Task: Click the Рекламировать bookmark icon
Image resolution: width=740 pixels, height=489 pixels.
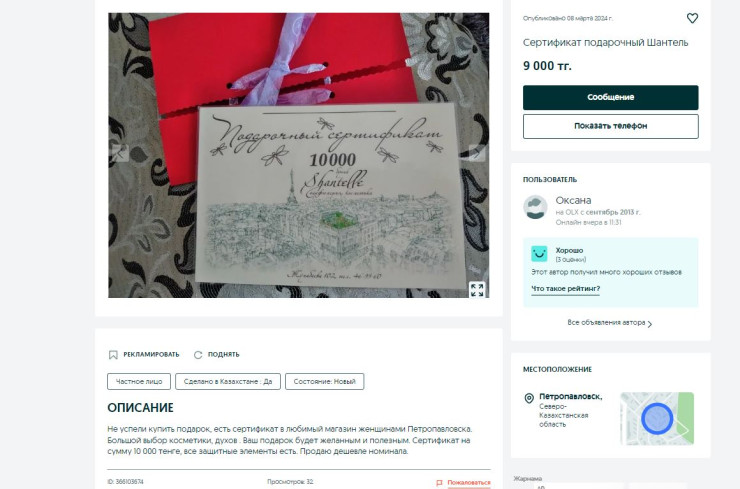Action: 113,355
